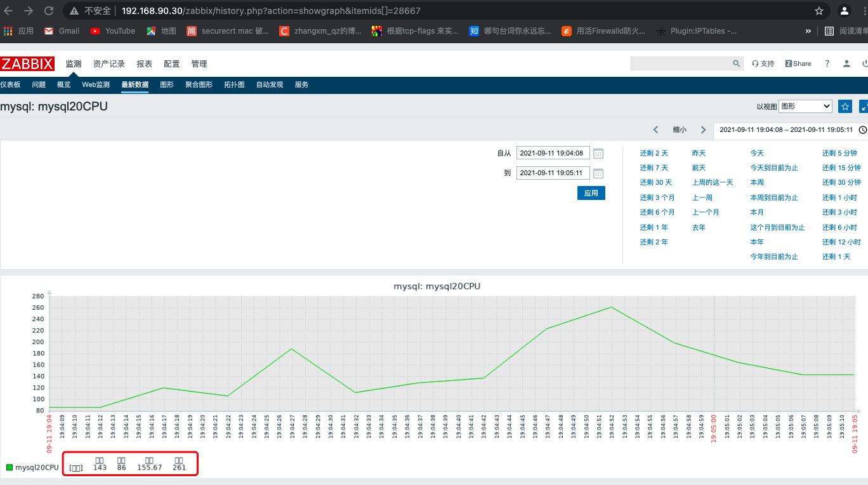Open help with the question mark icon
The image size is (868, 485).
click(827, 63)
